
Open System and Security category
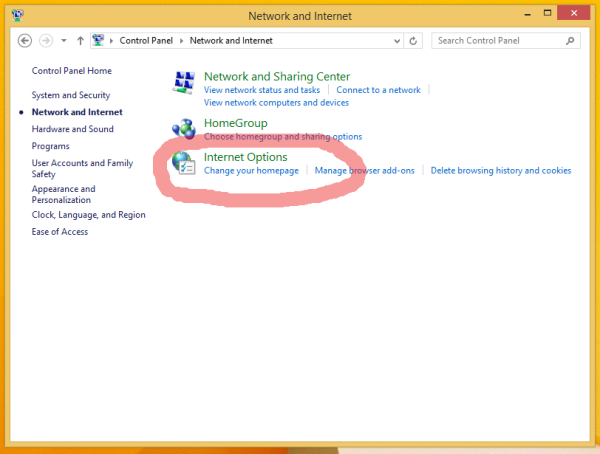[x=71, y=95]
